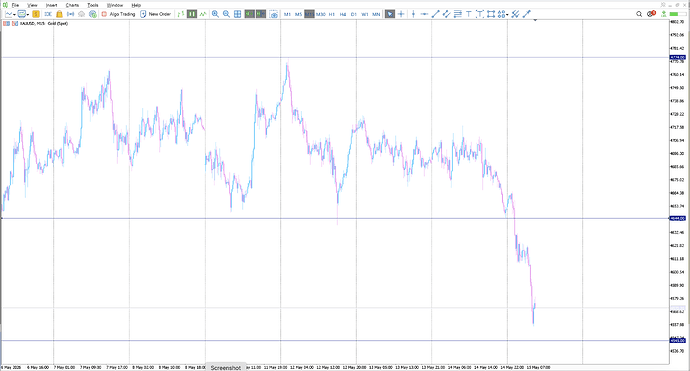Expand the templates dropdown arrow
Screen dimensions: 690x371
pos(28,15)
